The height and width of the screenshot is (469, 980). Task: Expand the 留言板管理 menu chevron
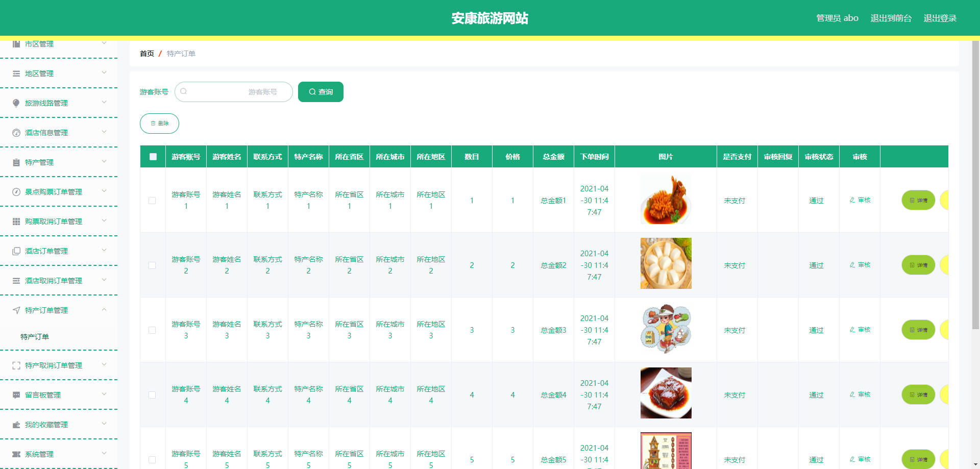click(104, 394)
